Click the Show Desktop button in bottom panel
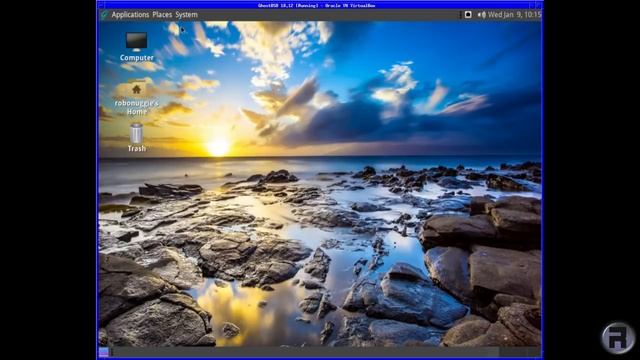This screenshot has height=360, width=640. (103, 352)
